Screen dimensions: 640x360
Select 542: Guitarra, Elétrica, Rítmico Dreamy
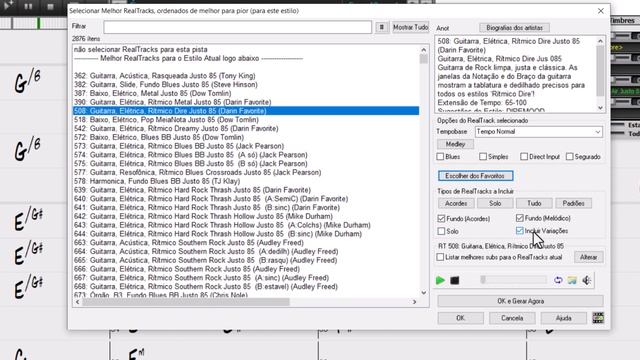tap(176, 129)
